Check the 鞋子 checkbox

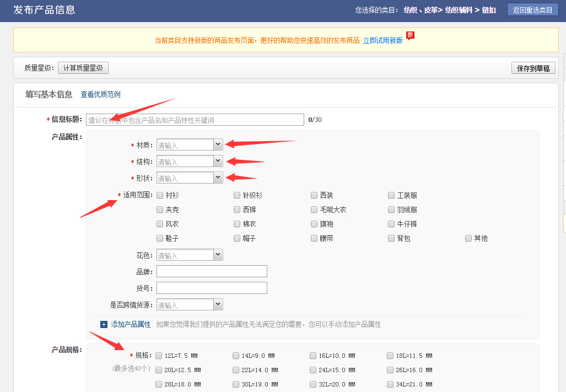coord(160,238)
